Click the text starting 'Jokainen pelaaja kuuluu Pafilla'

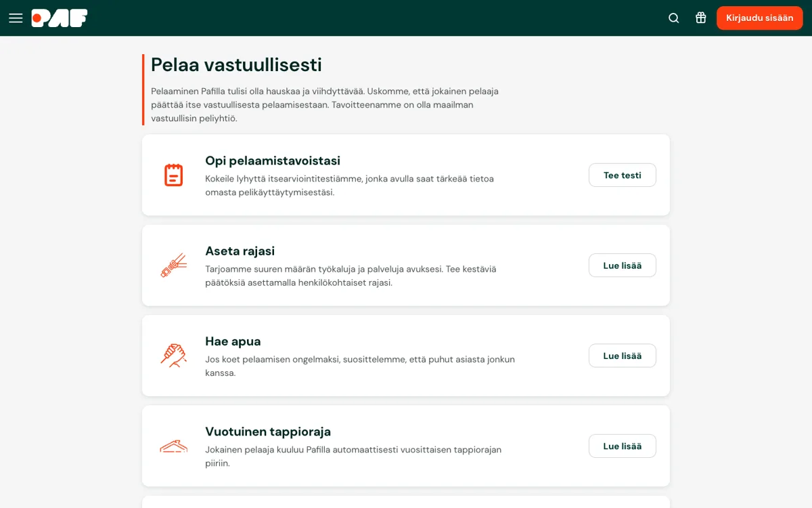[x=353, y=457]
